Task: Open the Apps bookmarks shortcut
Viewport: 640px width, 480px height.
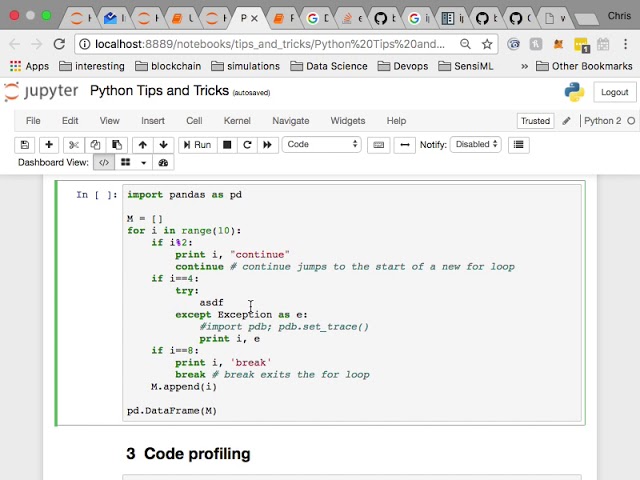Action: point(29,66)
